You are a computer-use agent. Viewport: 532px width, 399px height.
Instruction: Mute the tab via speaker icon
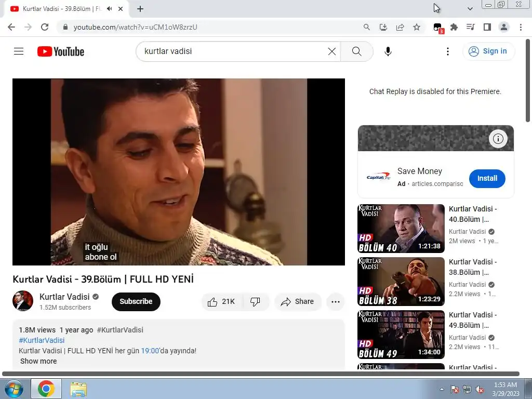pyautogui.click(x=109, y=9)
